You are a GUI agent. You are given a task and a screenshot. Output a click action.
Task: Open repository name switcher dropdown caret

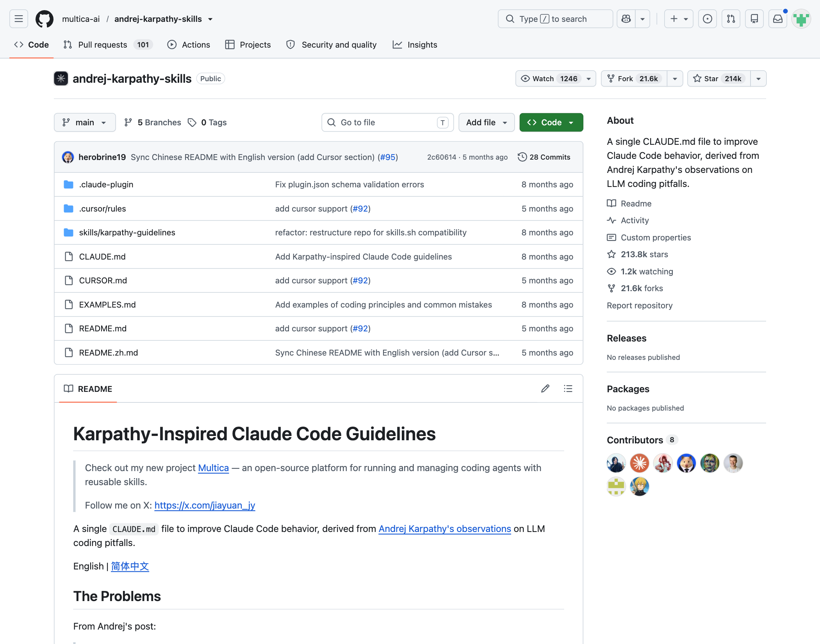tap(210, 19)
